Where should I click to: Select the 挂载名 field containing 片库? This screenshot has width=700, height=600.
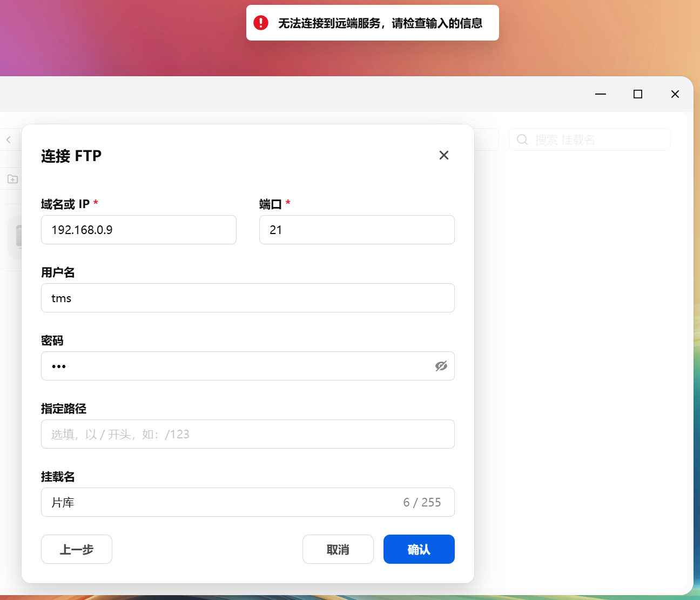[x=216, y=502]
